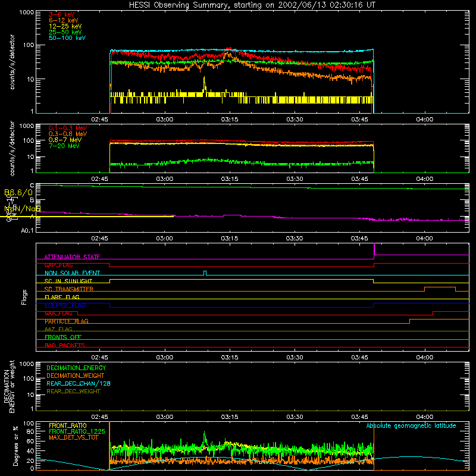Select the ATTENUATOR_STATE flag label
Screen dimensions: 476x476
(x=72, y=257)
